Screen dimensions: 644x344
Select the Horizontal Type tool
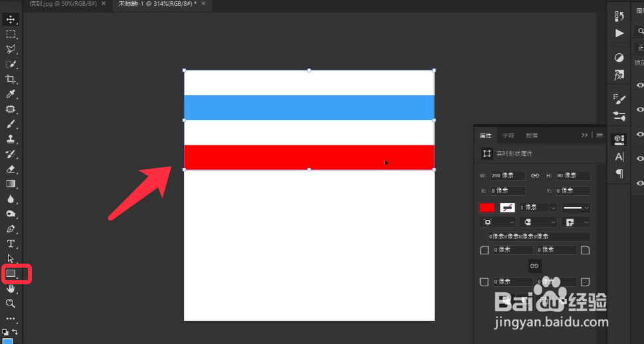point(11,244)
